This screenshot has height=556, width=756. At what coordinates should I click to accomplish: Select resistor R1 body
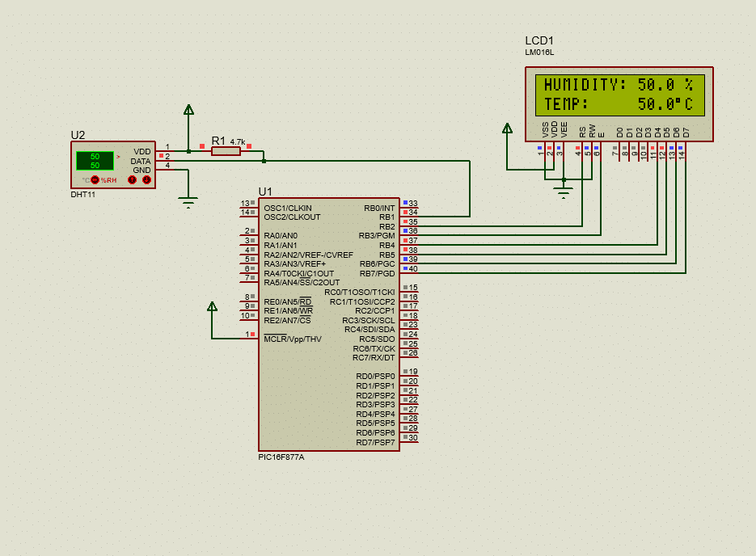226,151
